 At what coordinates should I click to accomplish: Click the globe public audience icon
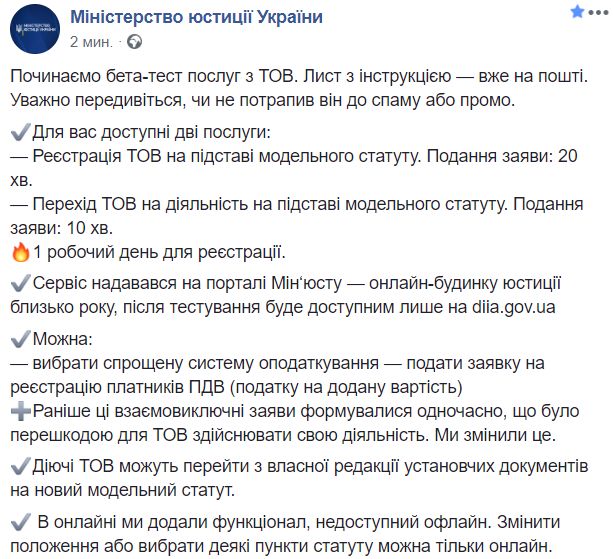pyautogui.click(x=134, y=41)
